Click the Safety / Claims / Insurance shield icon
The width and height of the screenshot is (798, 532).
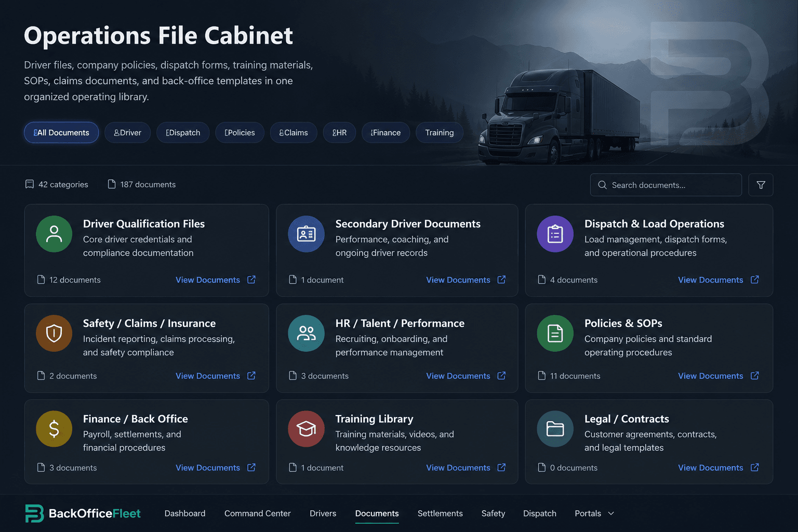coord(54,334)
